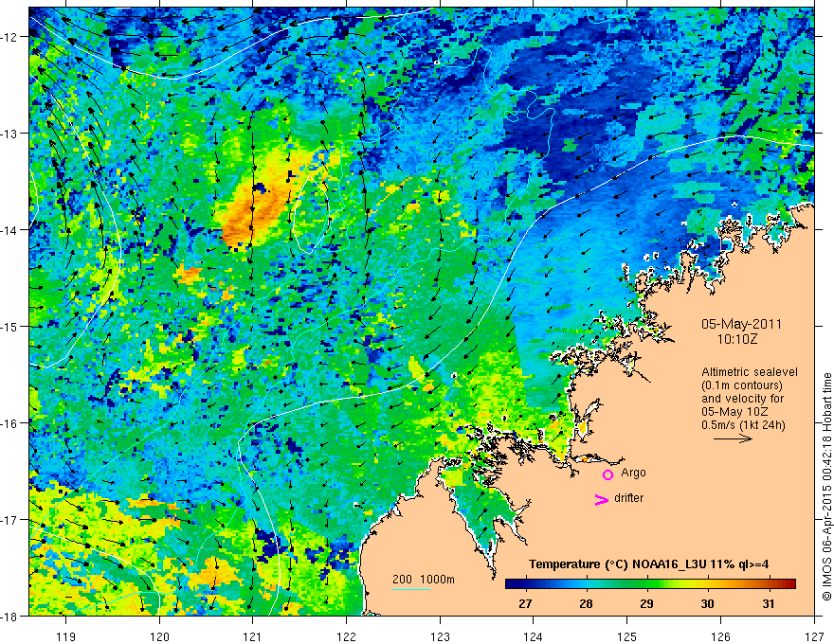Click the '200 1000m' depth label
Screen dimensions: 834x644
[424, 580]
